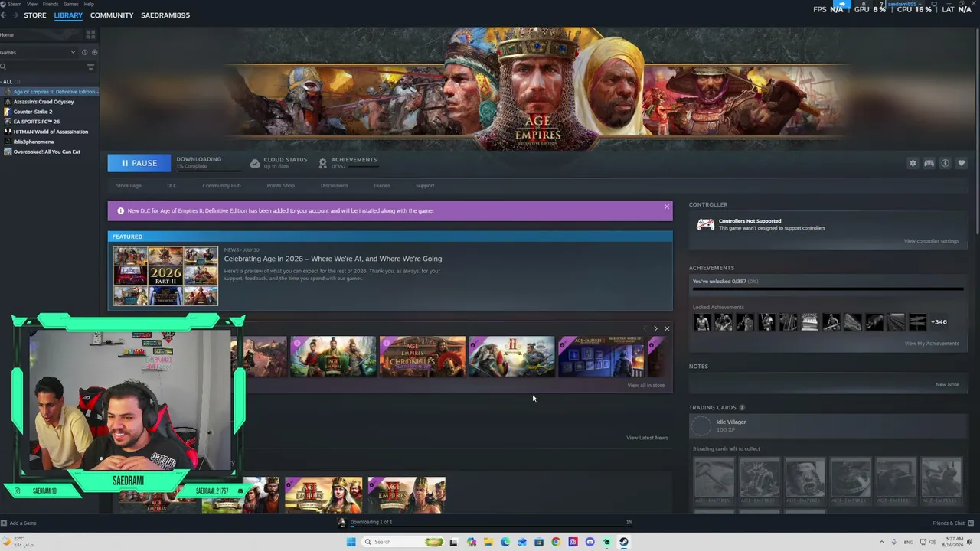This screenshot has height=551, width=980.
Task: Toggle ready-to-play filter icon
Action: click(94, 52)
